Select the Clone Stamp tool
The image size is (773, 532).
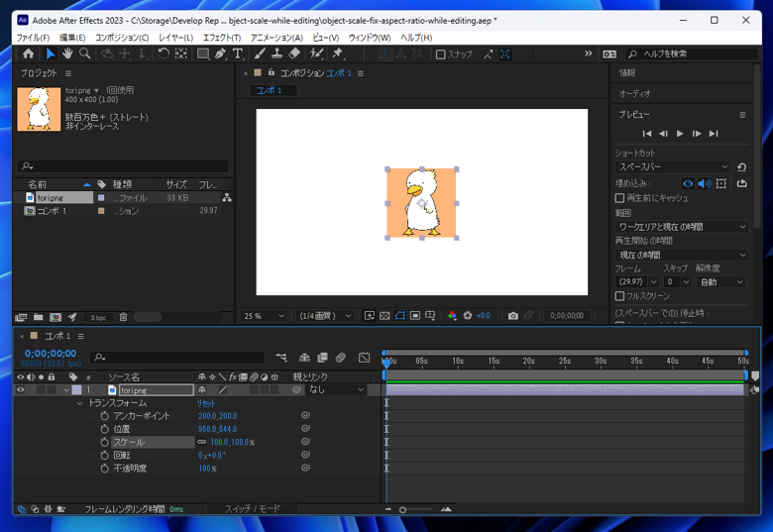277,53
